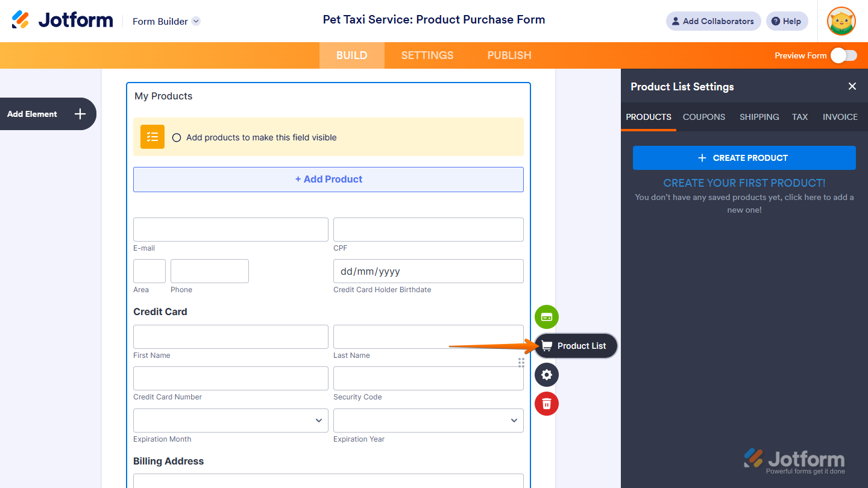
Task: Expand the Expiration Year dropdown
Action: [x=428, y=421]
